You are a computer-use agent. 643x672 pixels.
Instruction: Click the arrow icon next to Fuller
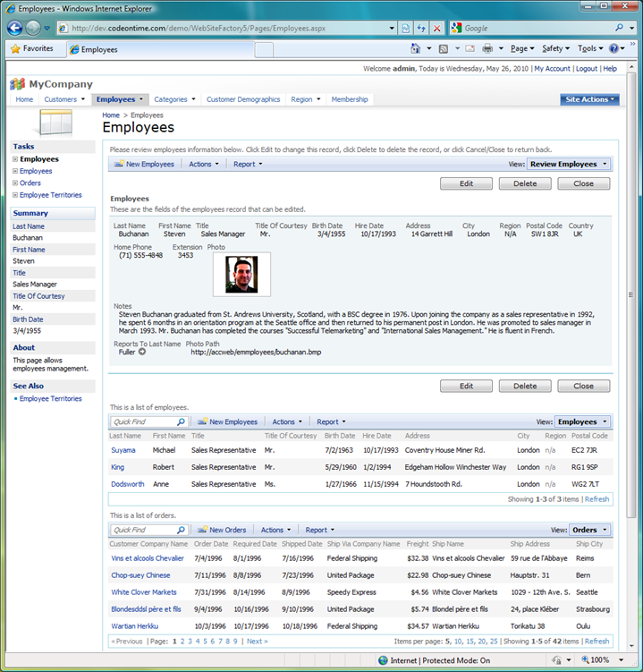pyautogui.click(x=142, y=352)
